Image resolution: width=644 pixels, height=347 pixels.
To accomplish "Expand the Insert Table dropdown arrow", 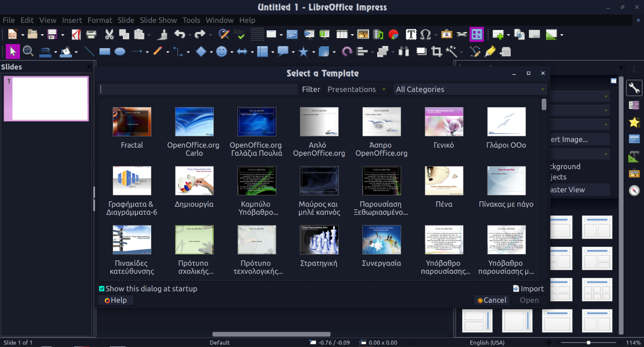I will click(352, 35).
